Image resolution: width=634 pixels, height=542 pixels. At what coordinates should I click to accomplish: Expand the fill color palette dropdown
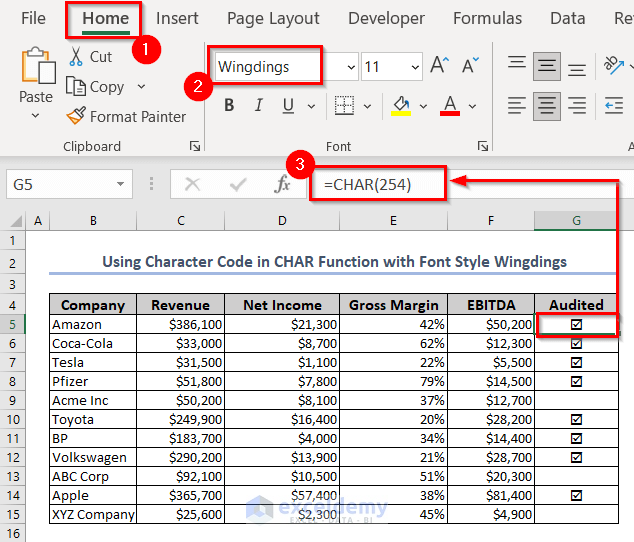pos(423,106)
